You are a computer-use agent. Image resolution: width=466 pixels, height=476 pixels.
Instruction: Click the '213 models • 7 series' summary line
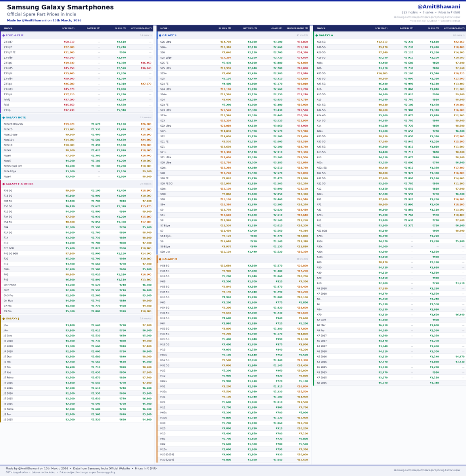click(431, 12)
